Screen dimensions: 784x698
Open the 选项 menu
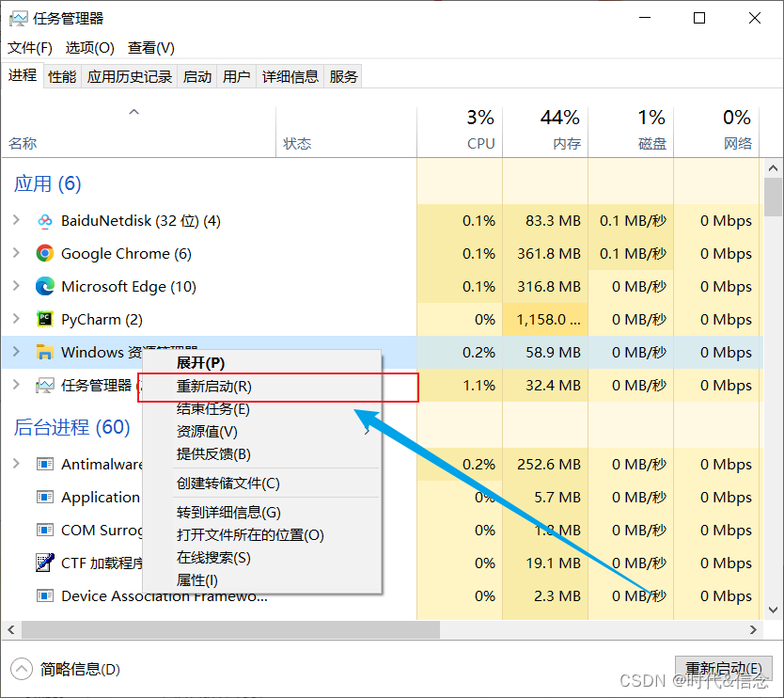89,47
